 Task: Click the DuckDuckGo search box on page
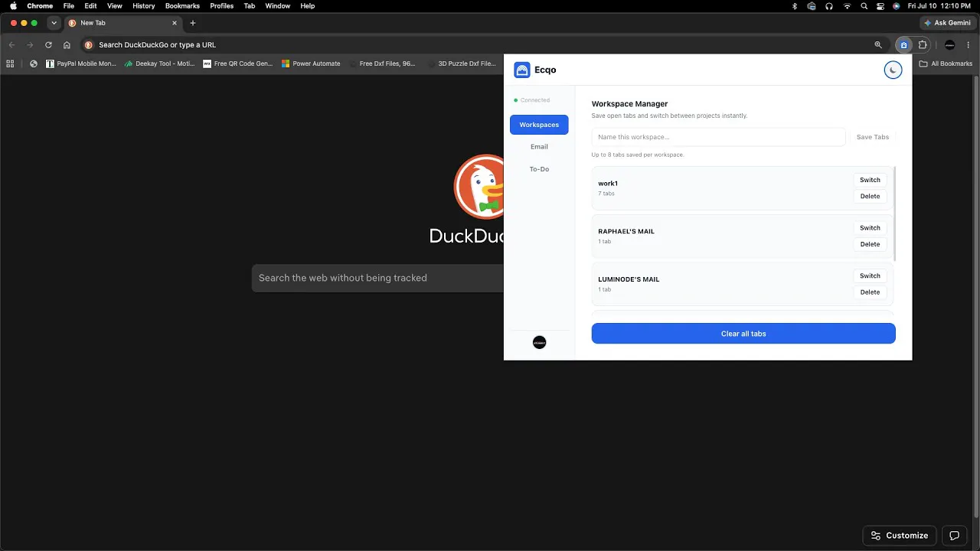378,278
